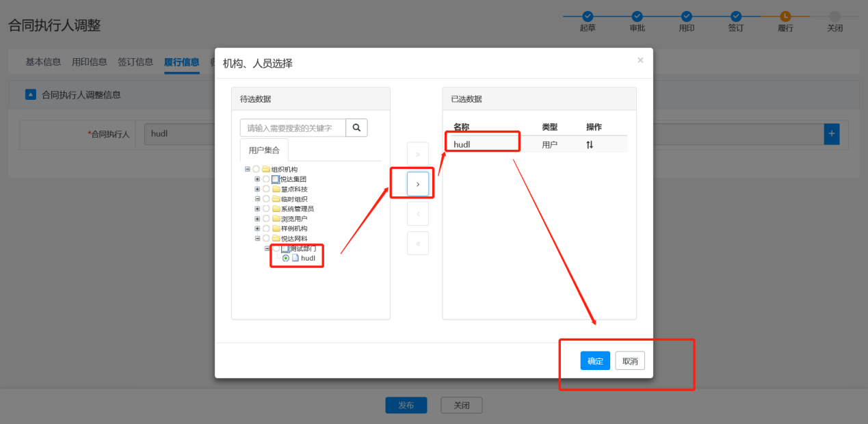
Task: Select radio button for 系统管理员
Action: 266,209
